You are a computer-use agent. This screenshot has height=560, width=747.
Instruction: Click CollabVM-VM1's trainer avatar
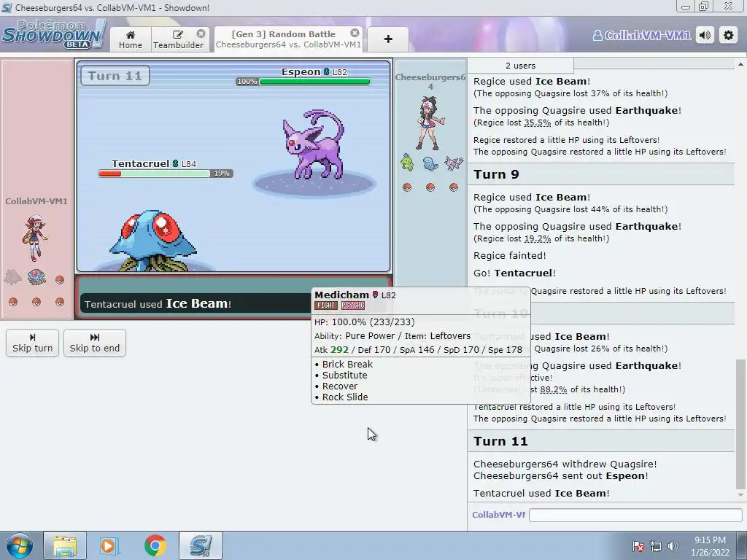(35, 237)
